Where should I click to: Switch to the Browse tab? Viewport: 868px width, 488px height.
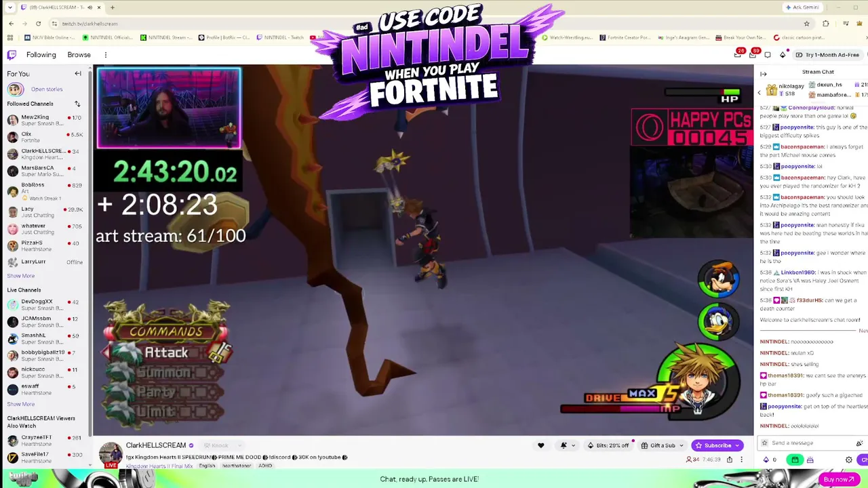[79, 55]
